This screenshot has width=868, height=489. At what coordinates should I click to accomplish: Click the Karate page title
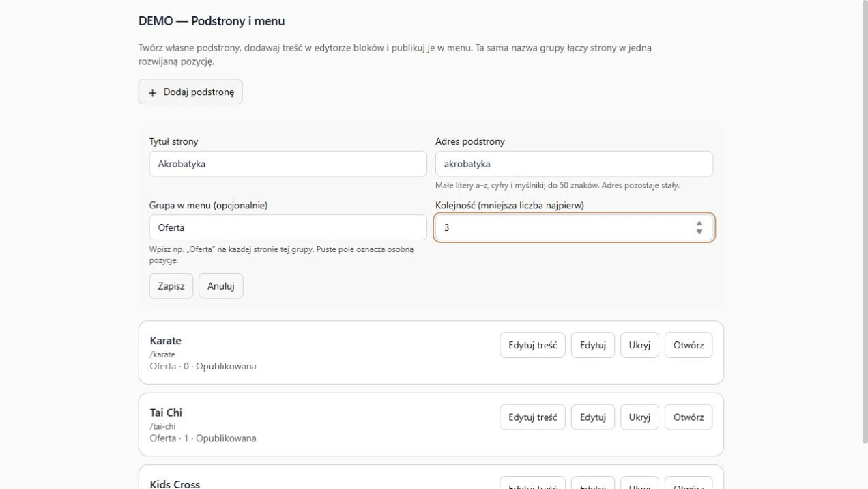tap(166, 341)
